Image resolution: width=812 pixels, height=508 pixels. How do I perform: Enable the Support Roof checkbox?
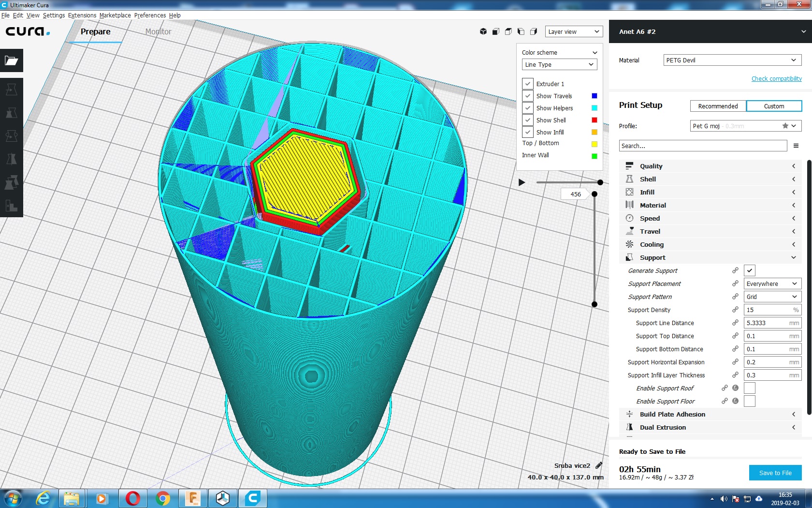[x=750, y=388]
